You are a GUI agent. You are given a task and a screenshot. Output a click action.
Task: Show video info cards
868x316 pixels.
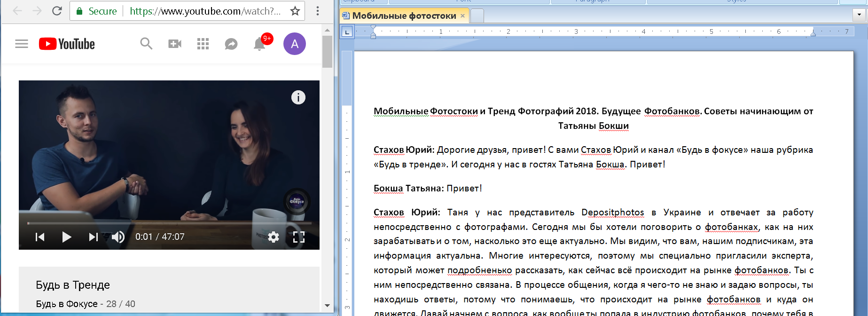pyautogui.click(x=298, y=97)
